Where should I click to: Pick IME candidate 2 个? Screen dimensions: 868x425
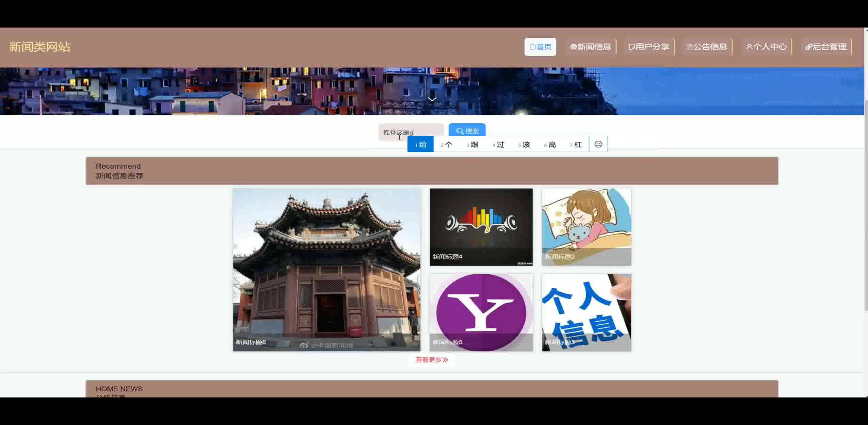[446, 144]
